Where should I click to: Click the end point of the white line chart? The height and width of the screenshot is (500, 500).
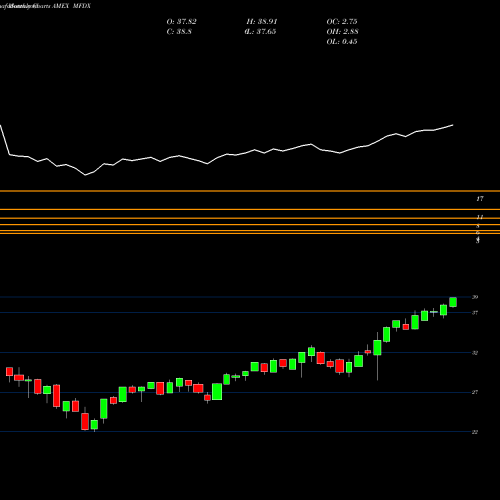point(453,125)
